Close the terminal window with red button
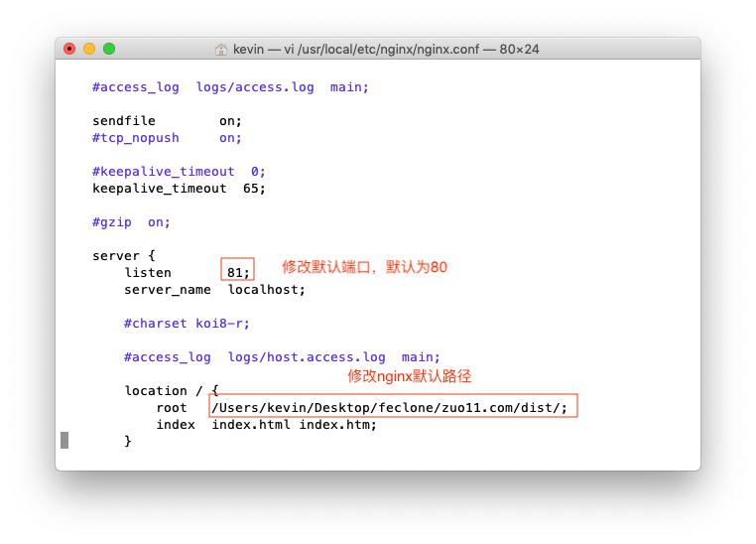This screenshot has width=756, height=544. [x=69, y=49]
